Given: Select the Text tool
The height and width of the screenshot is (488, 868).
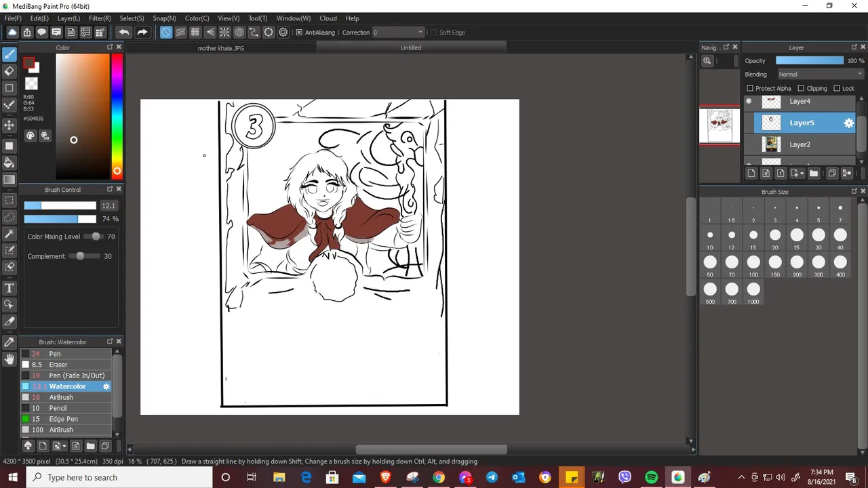Looking at the screenshot, I should [x=9, y=288].
